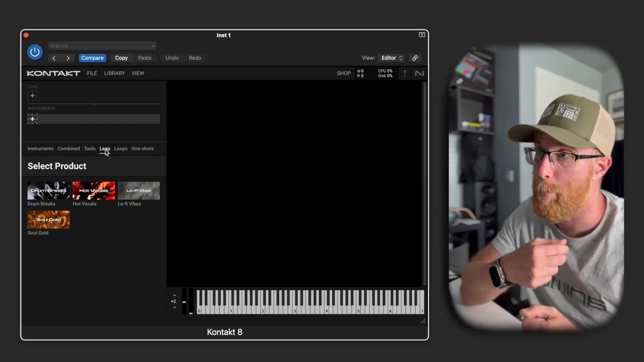Screen dimensions: 644x362
Task: Click the CPU and Disk meter
Action: coord(385,73)
